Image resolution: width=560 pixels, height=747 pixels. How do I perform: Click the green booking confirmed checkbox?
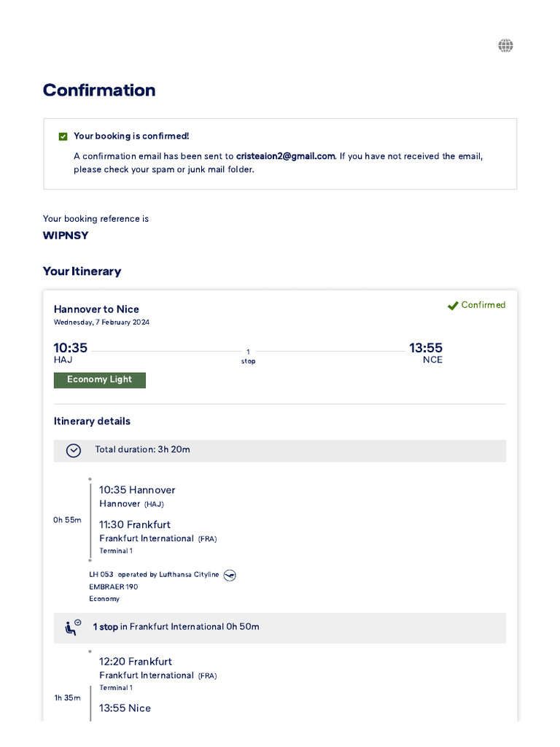pos(63,136)
